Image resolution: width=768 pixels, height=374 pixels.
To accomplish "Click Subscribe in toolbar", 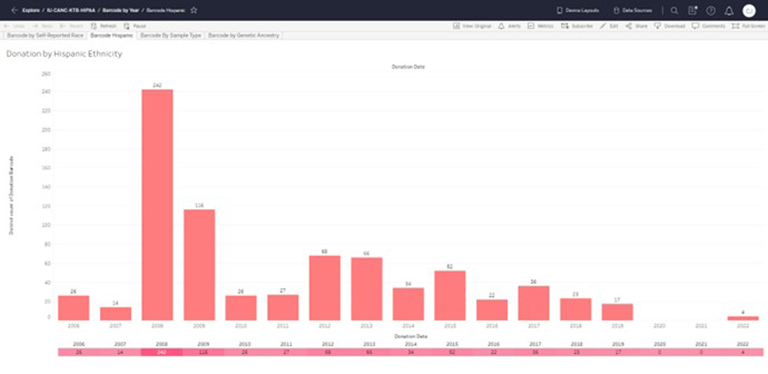I will 577,26.
